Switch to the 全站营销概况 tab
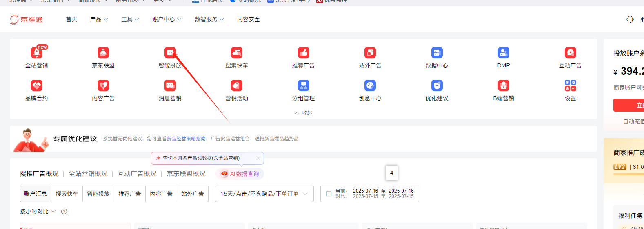This screenshot has height=229, width=644. [88, 174]
